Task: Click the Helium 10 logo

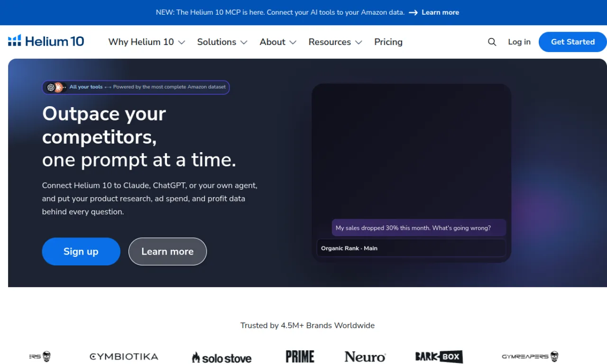Action: point(46,41)
